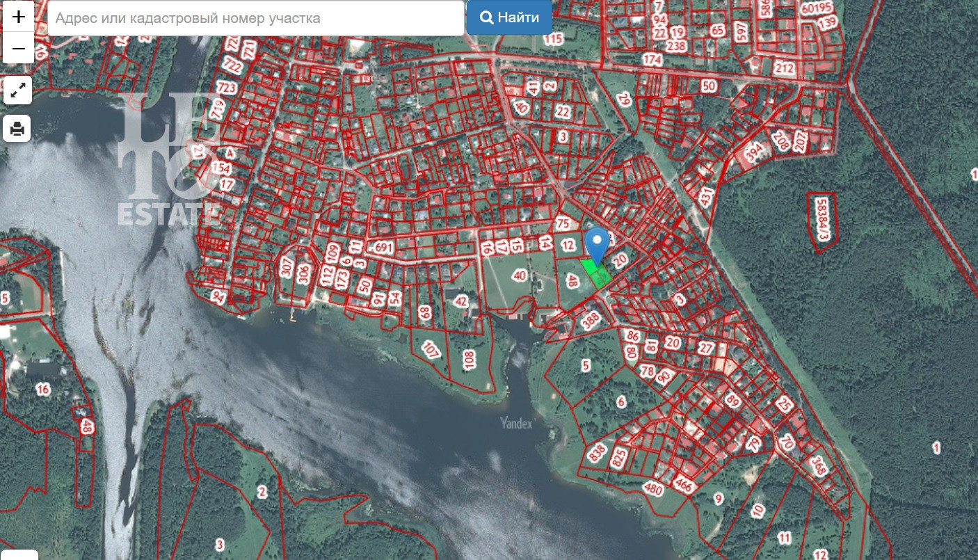Click parcel label 174

(x=652, y=60)
